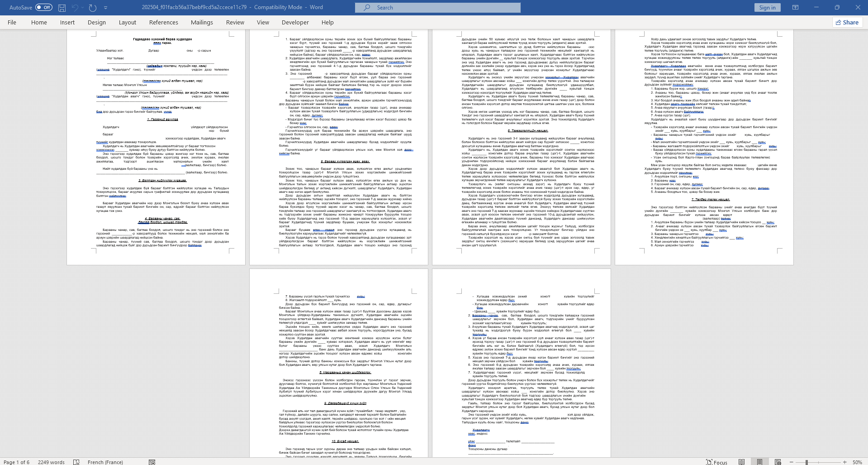Switch to Web Layout view
The width and height of the screenshot is (868, 465).
(778, 462)
